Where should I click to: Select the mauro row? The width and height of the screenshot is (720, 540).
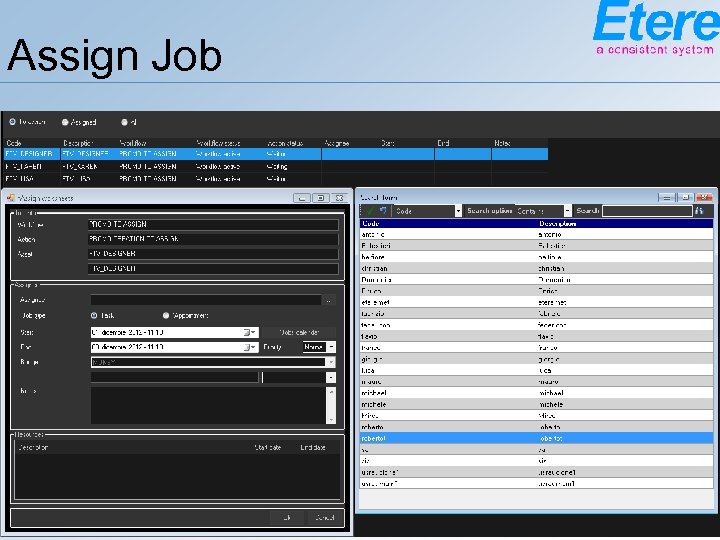(536, 382)
